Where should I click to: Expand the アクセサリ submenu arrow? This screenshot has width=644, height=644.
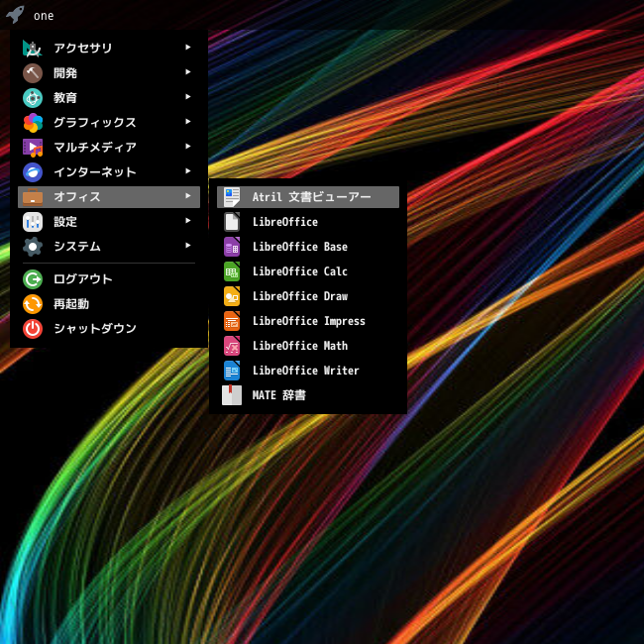(x=187, y=48)
